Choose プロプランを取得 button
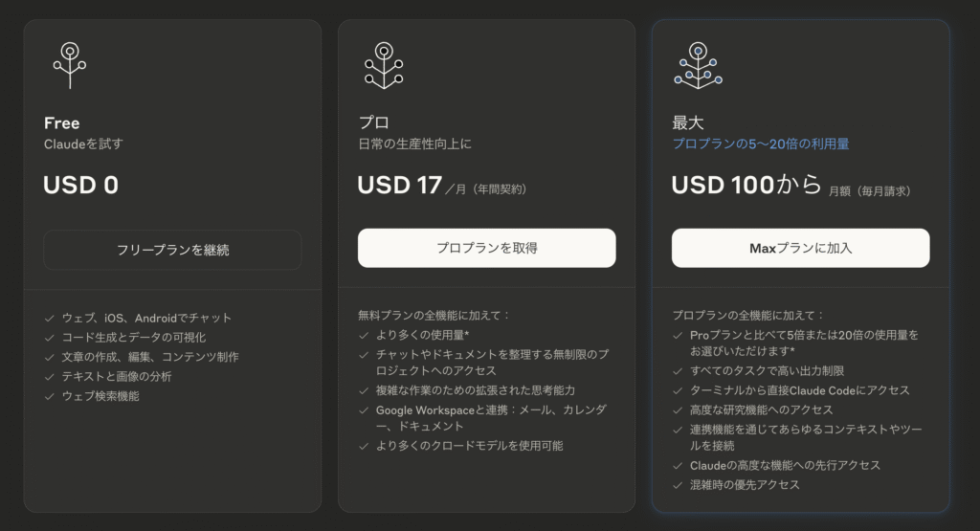The width and height of the screenshot is (980, 531). pyautogui.click(x=487, y=248)
